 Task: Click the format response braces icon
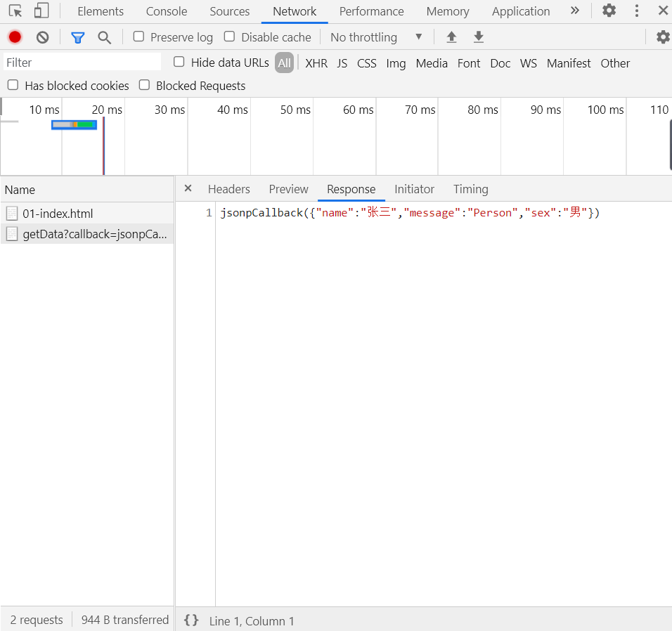(x=191, y=620)
